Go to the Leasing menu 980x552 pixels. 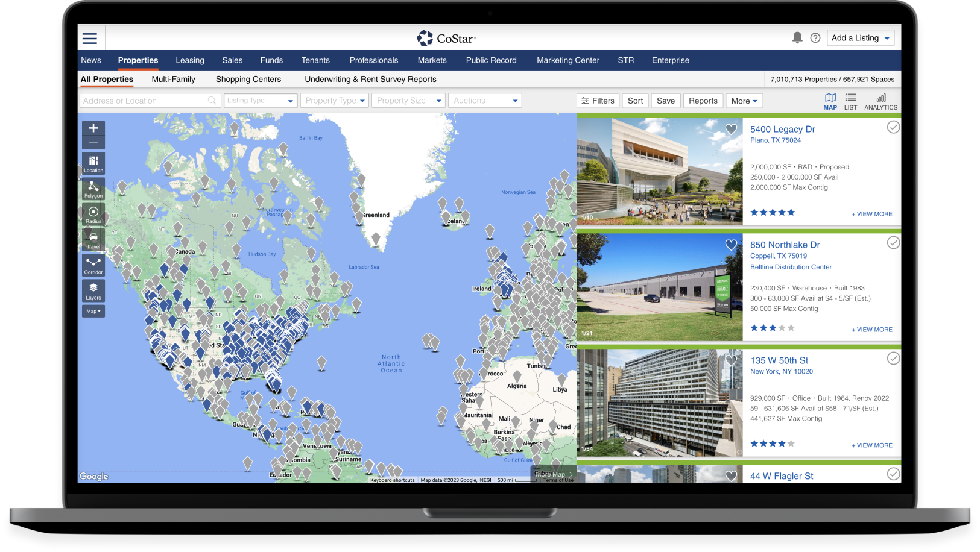(190, 60)
